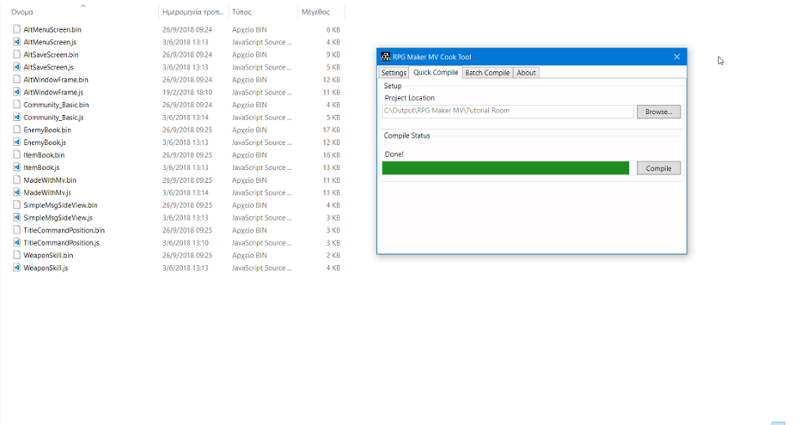Click the MadeWithMv.bin file icon
The image size is (800, 425).
tap(17, 180)
